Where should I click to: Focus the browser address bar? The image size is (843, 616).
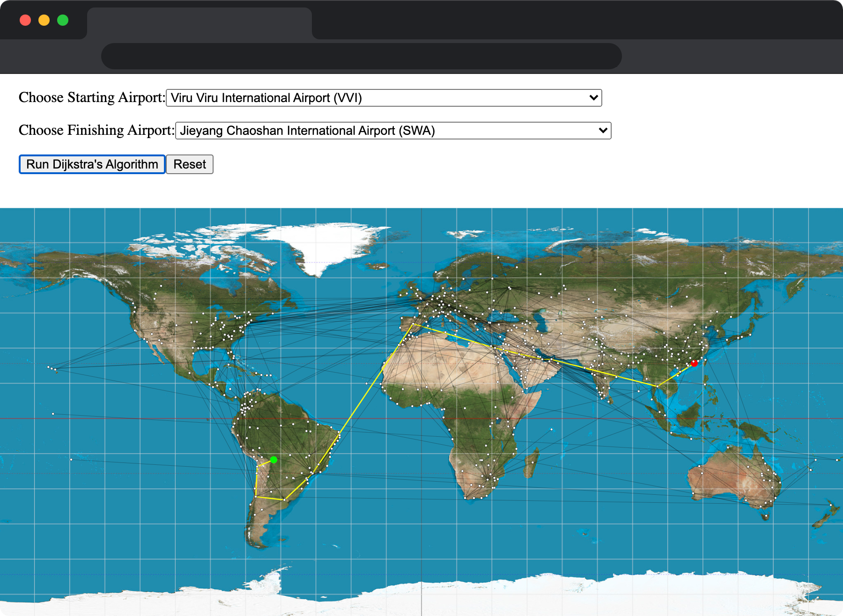[361, 56]
